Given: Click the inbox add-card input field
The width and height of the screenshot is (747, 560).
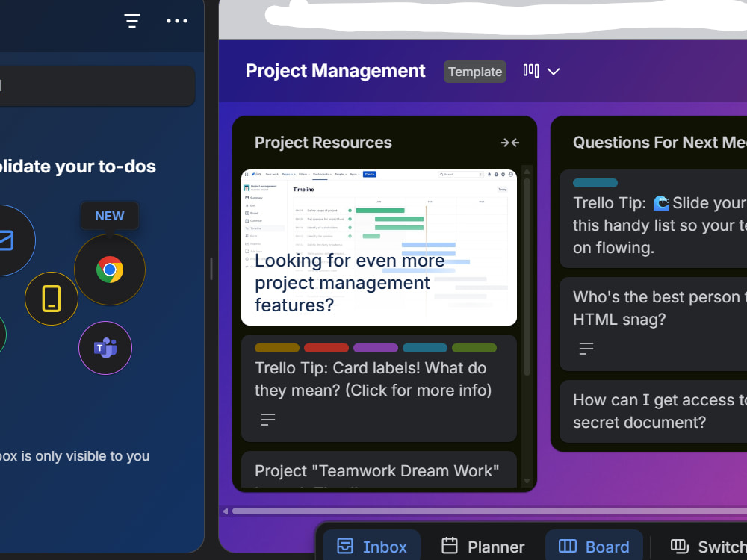Looking at the screenshot, I should point(96,86).
